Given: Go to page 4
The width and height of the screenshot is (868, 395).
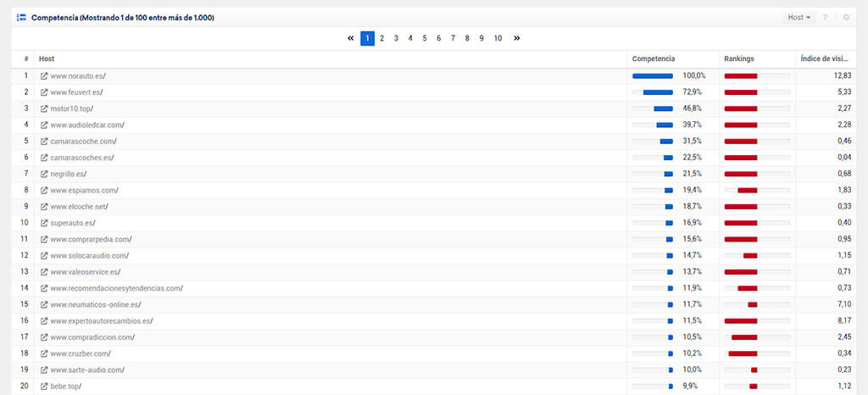Looking at the screenshot, I should pos(410,38).
